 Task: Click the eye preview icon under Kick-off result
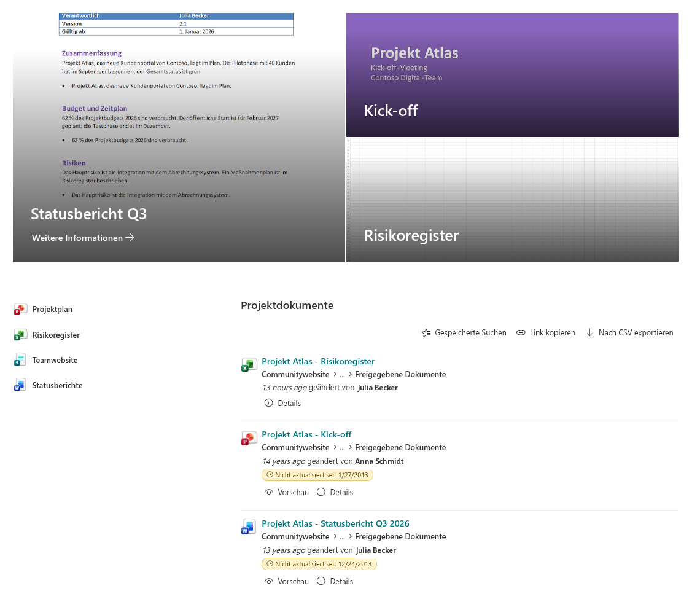pos(269,492)
